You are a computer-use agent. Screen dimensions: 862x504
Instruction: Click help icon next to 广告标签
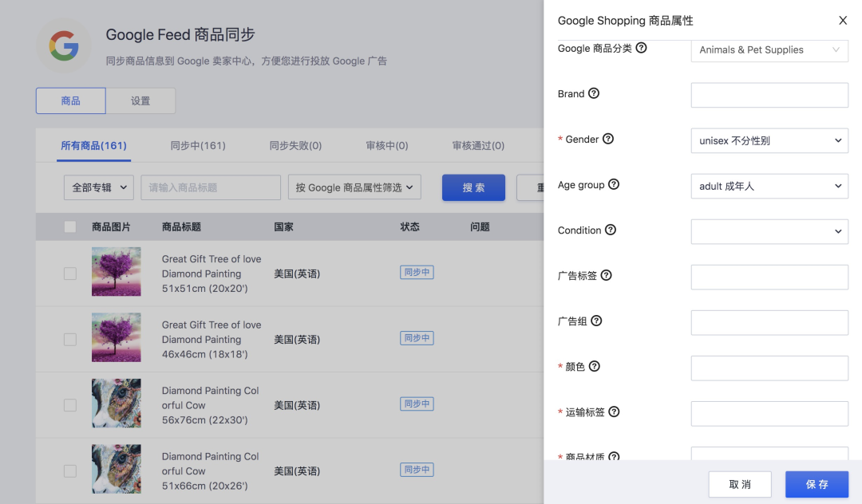point(607,275)
